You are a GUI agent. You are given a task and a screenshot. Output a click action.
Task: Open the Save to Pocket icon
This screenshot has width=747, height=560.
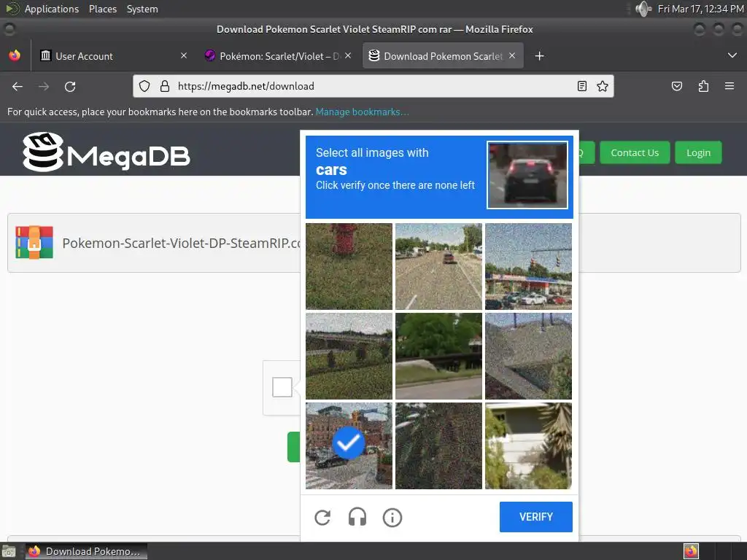(x=676, y=86)
